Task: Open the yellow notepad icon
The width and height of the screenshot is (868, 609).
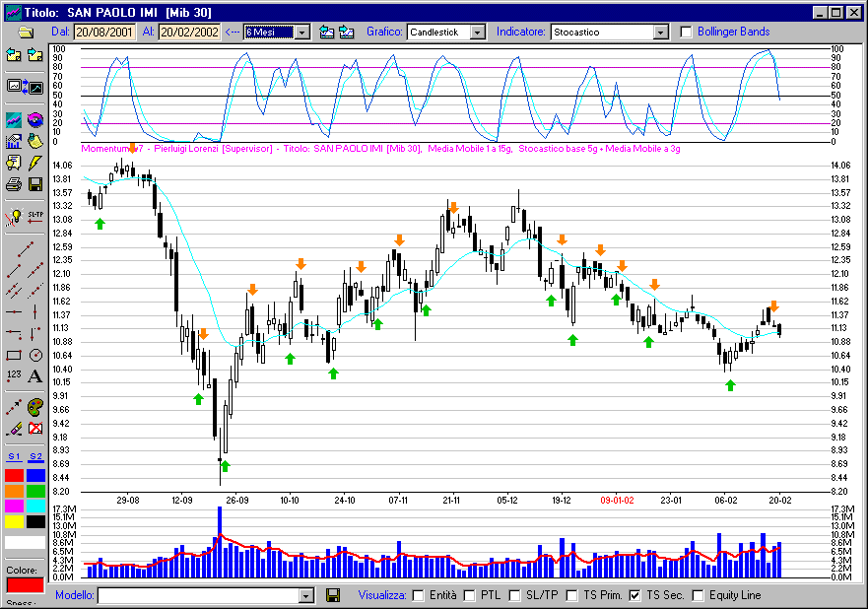Action: point(35,141)
